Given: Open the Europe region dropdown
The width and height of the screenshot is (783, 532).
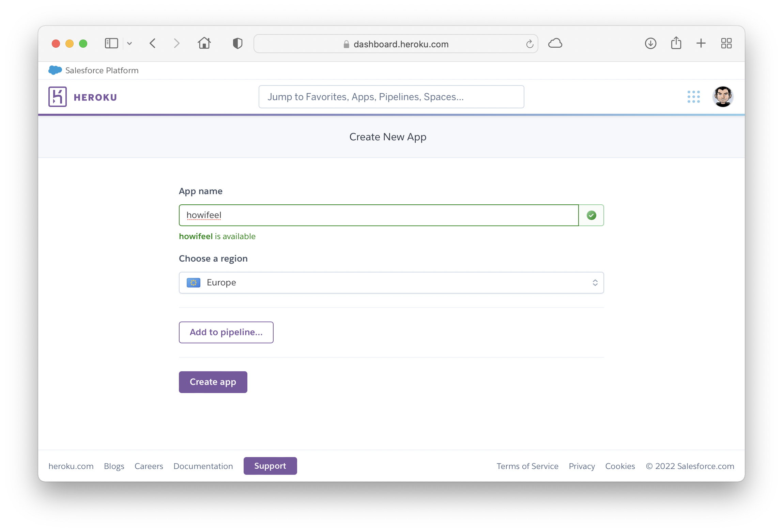Looking at the screenshot, I should click(391, 282).
